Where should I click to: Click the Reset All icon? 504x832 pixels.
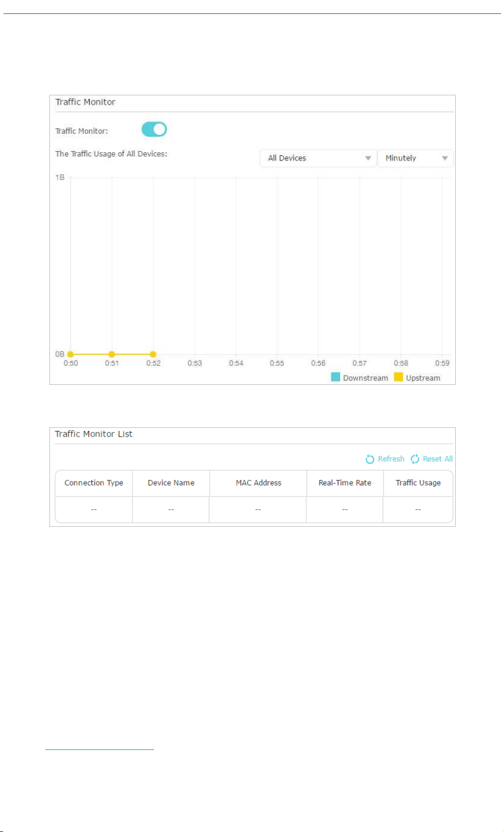click(x=415, y=459)
